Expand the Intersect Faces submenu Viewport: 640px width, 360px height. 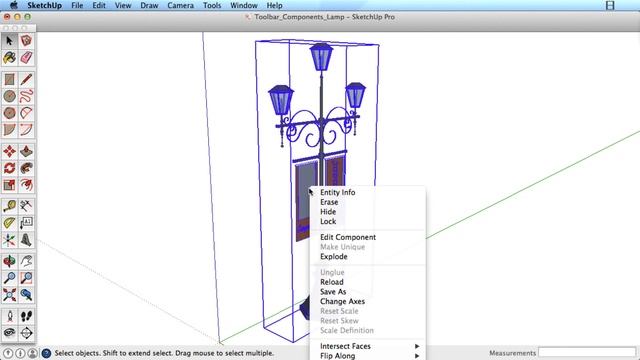click(x=367, y=346)
